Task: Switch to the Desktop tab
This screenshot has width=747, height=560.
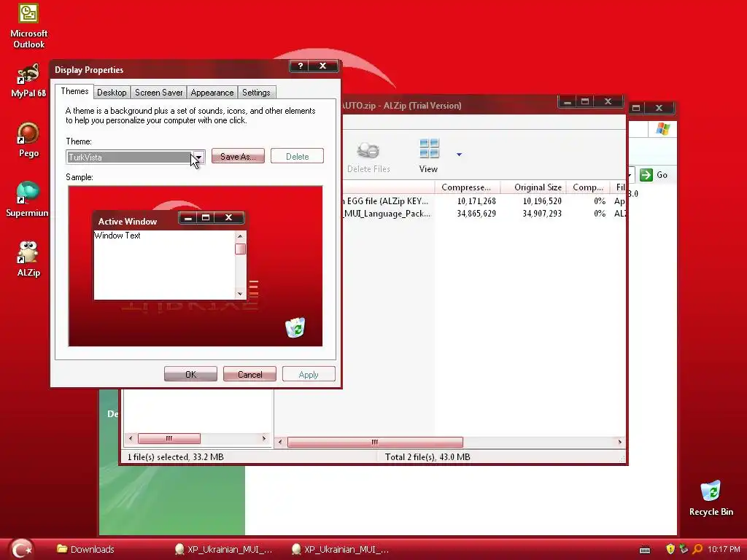Action: [x=112, y=93]
